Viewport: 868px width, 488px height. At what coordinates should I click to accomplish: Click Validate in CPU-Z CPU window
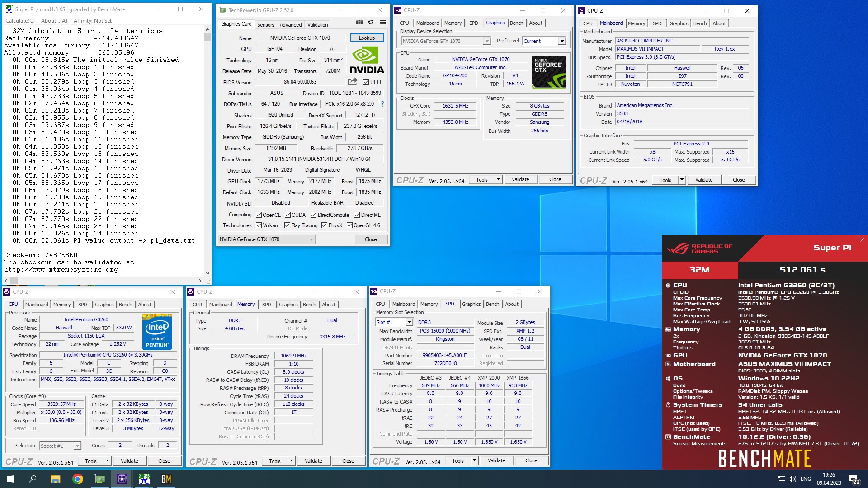(129, 461)
